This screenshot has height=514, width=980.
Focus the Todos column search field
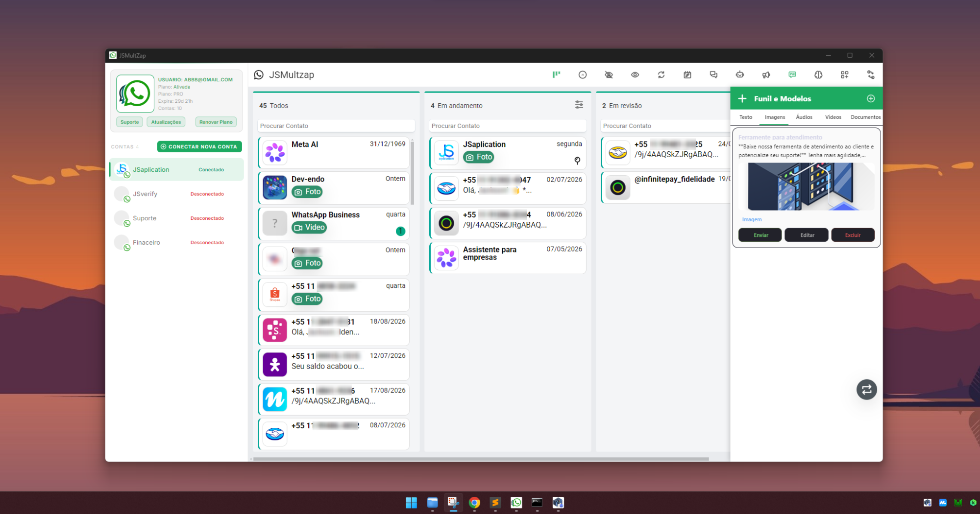336,126
